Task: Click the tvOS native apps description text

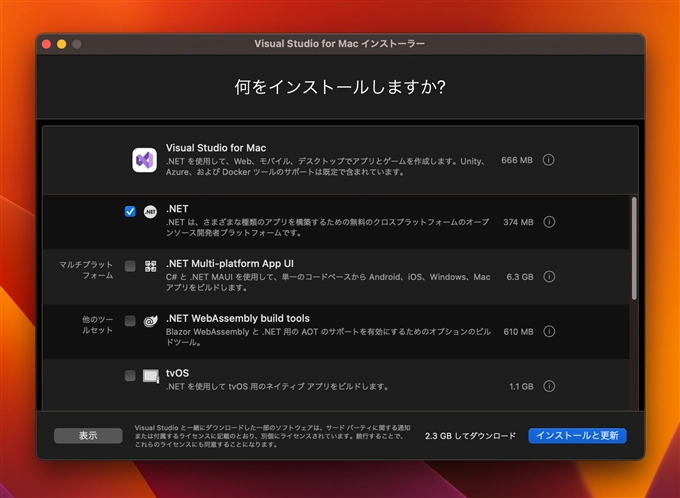Action: point(277,386)
